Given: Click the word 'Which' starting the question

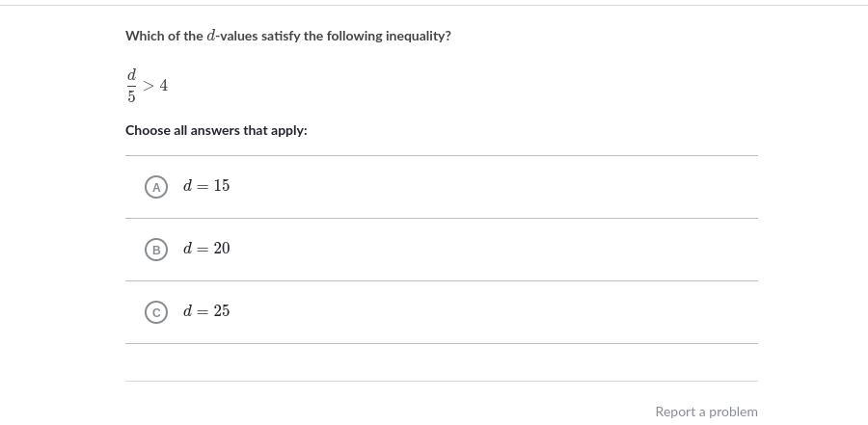Looking at the screenshot, I should click(144, 36).
